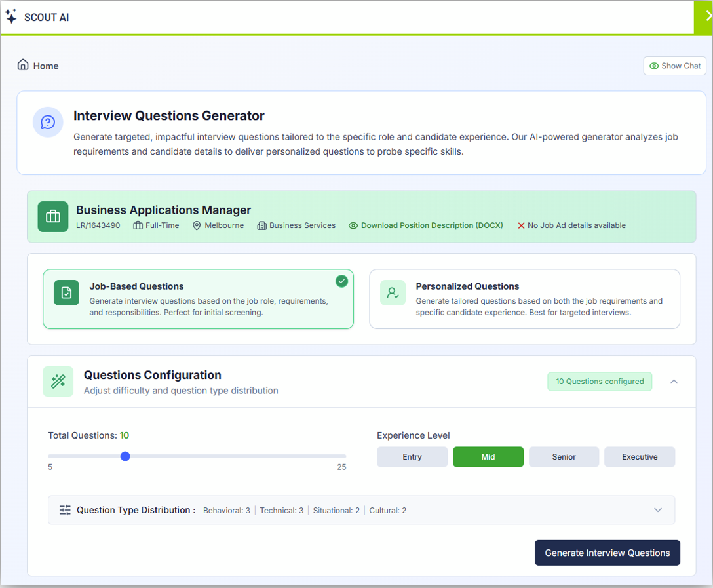Click the Questions Configuration magic wand icon
Screen dimensions: 713x588
(58, 382)
